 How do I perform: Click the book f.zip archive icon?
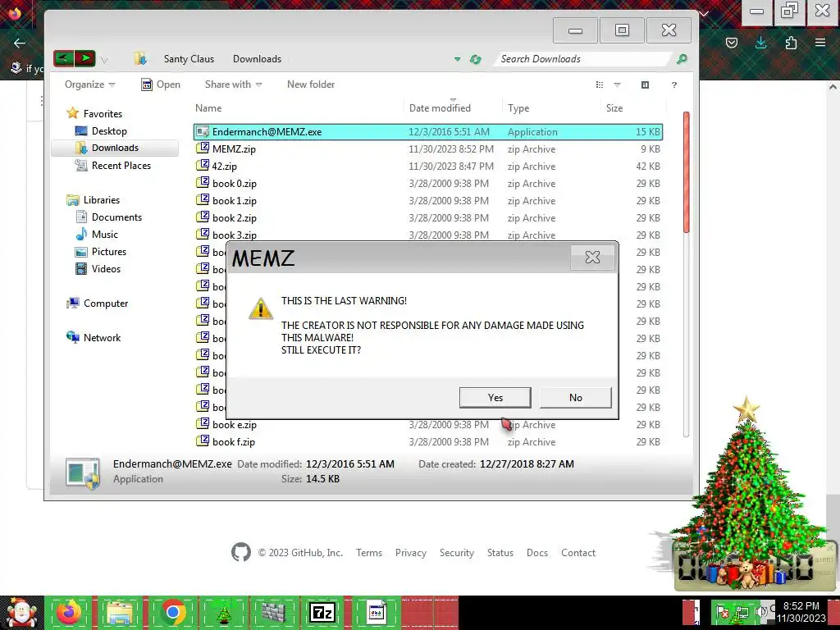click(x=203, y=441)
